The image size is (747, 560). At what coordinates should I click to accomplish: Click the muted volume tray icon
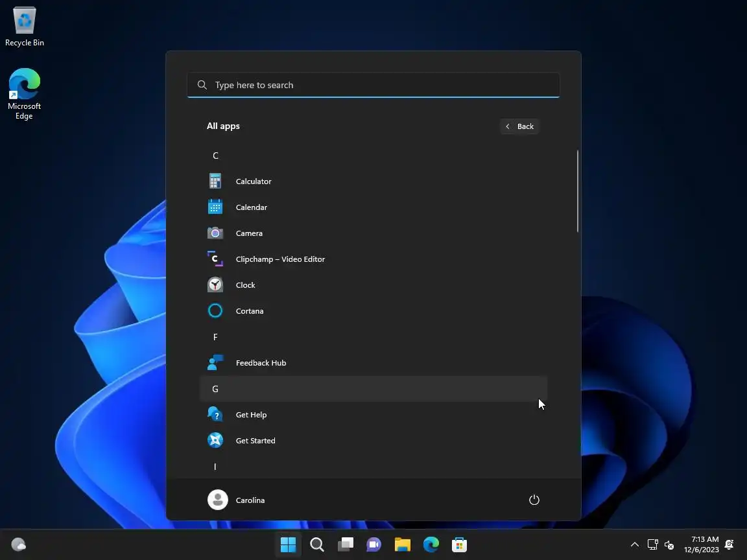(x=669, y=544)
